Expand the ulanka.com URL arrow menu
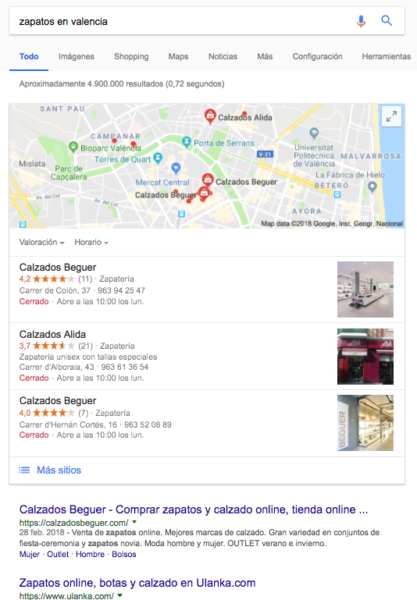This screenshot has height=600, width=417. tap(120, 595)
